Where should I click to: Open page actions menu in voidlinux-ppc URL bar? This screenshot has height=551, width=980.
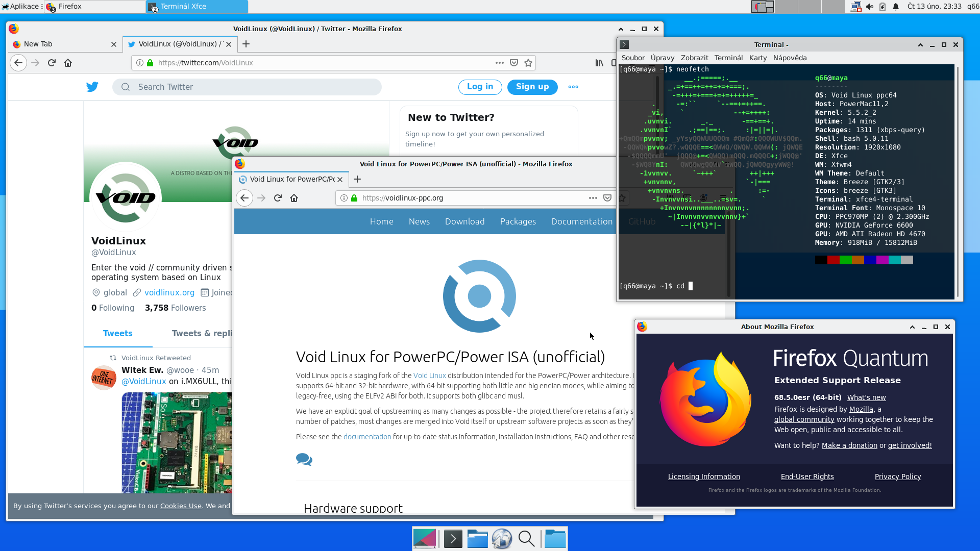pyautogui.click(x=593, y=198)
